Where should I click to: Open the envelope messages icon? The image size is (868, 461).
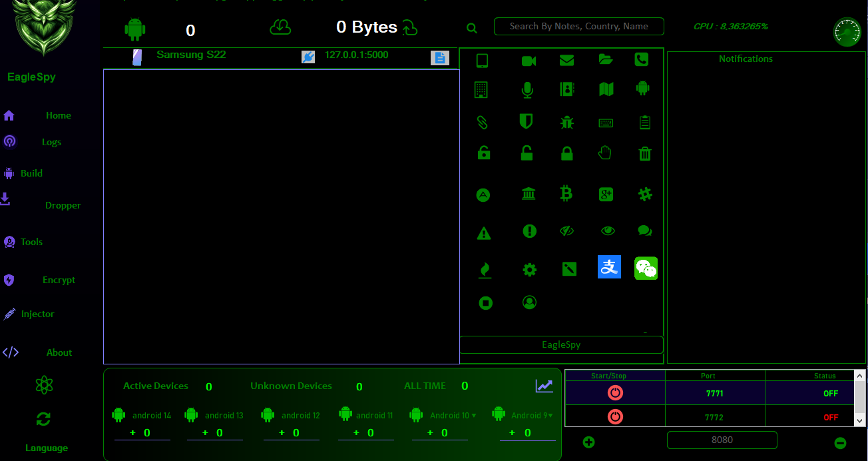pos(566,60)
